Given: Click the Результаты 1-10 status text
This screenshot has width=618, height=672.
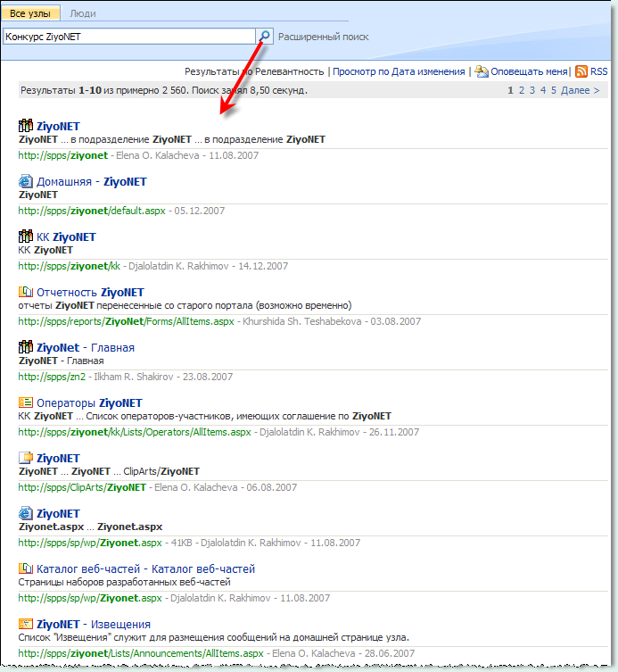Looking at the screenshot, I should (164, 90).
